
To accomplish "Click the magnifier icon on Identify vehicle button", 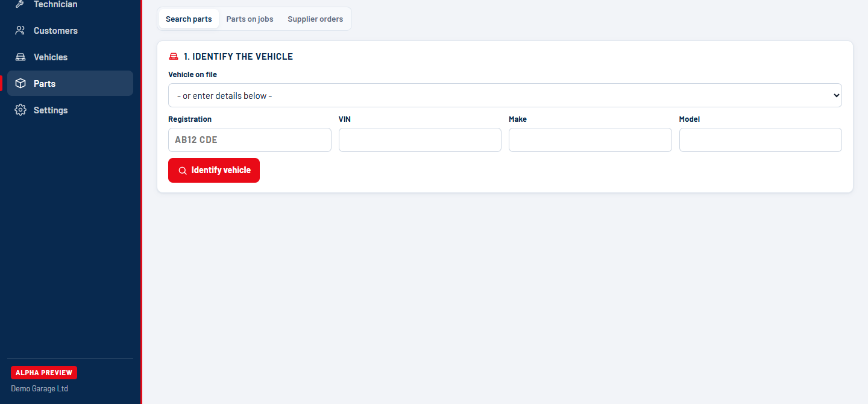I will point(183,171).
